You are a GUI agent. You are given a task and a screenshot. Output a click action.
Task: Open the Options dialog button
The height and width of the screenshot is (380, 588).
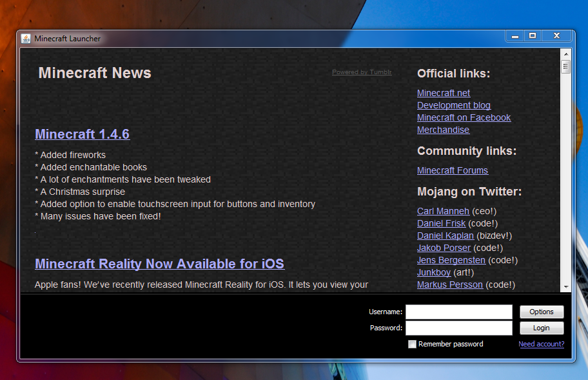[541, 312]
